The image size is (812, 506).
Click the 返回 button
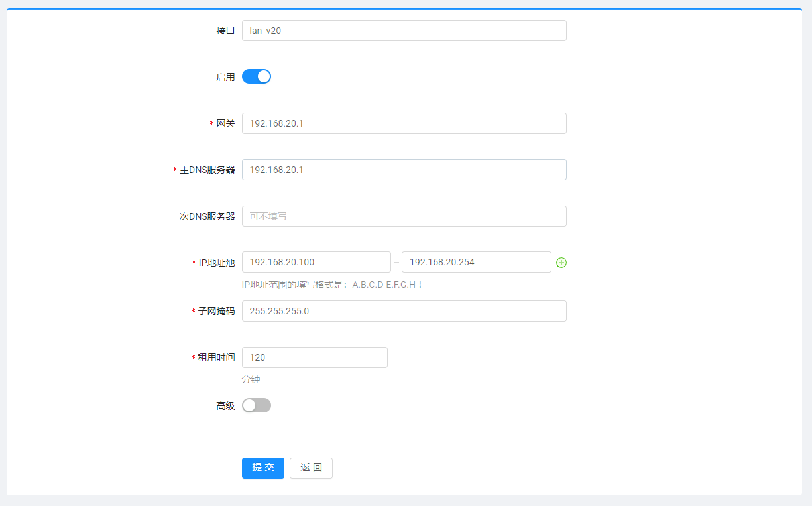311,468
